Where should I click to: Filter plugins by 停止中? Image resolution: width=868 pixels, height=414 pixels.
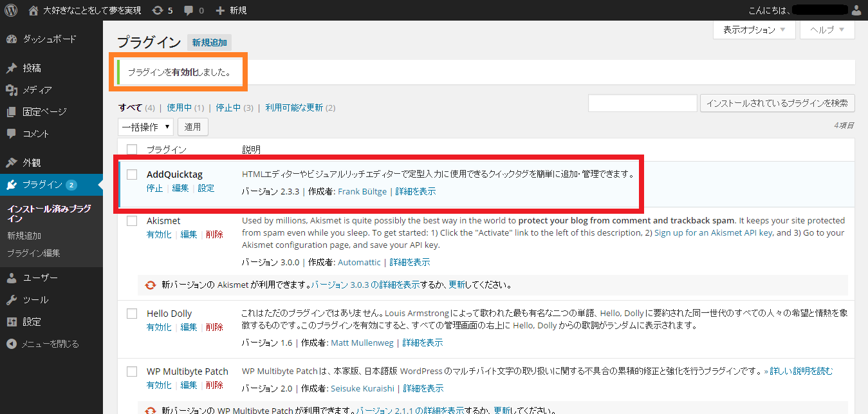228,108
